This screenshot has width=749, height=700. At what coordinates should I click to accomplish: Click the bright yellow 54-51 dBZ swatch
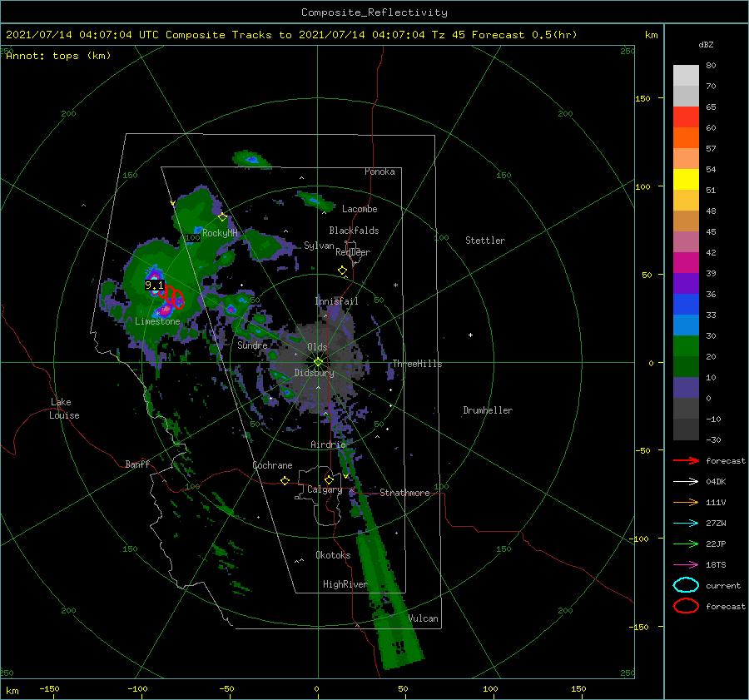pos(686,180)
